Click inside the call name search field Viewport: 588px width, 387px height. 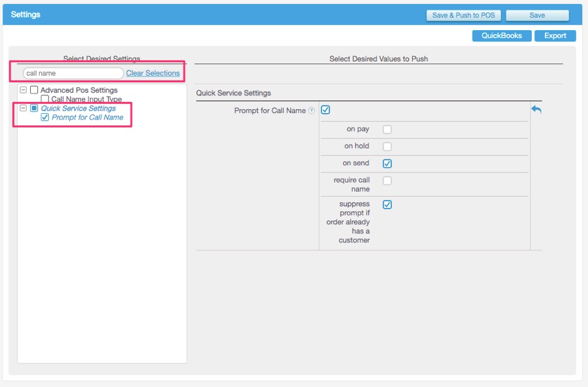pos(72,73)
